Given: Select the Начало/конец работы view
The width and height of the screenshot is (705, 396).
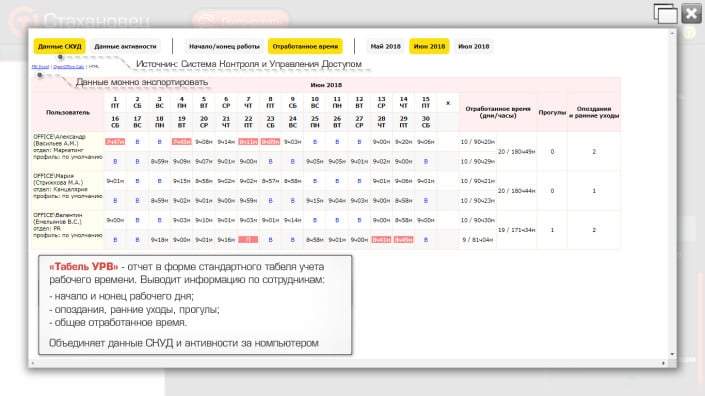Looking at the screenshot, I should [x=224, y=46].
